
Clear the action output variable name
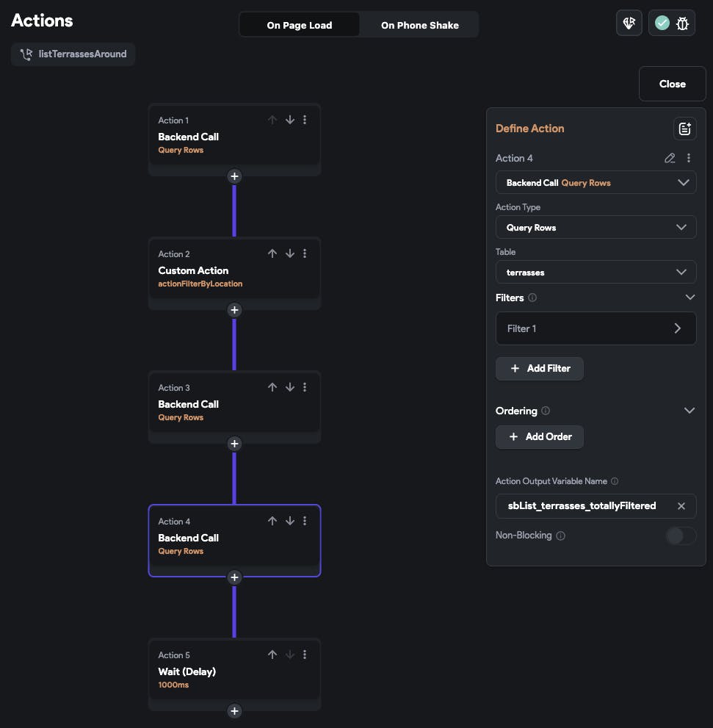coord(681,506)
